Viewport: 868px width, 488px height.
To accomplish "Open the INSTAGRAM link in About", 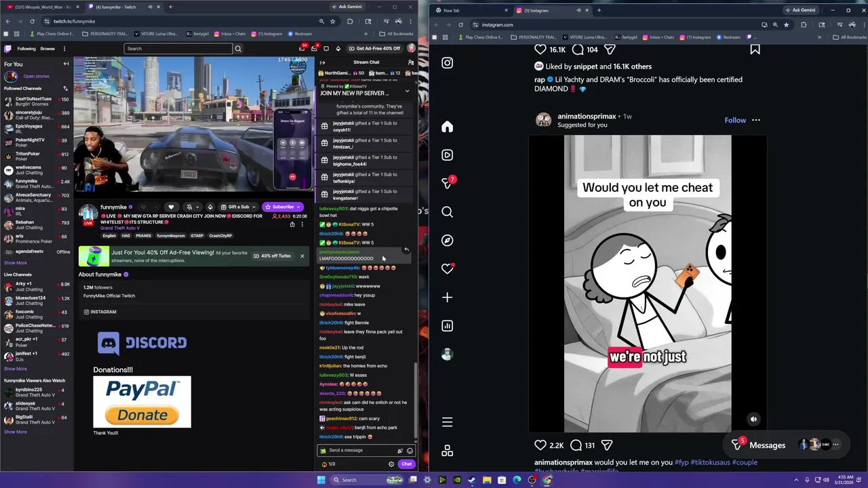I will pyautogui.click(x=100, y=312).
